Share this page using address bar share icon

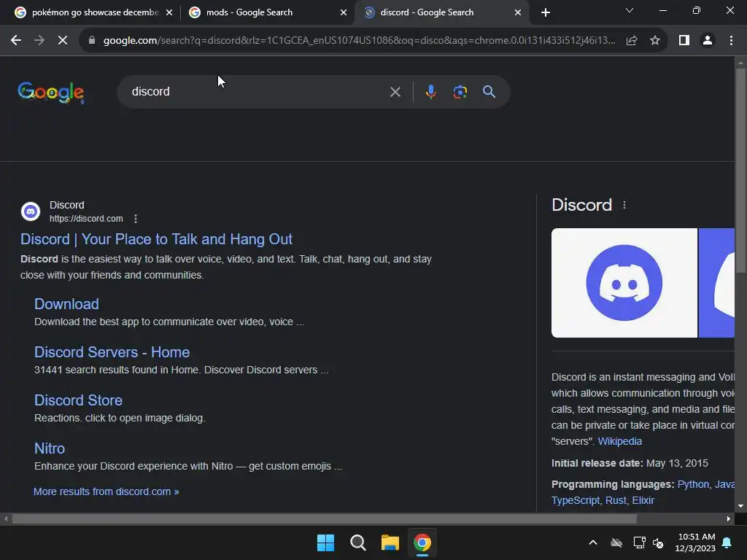[632, 41]
